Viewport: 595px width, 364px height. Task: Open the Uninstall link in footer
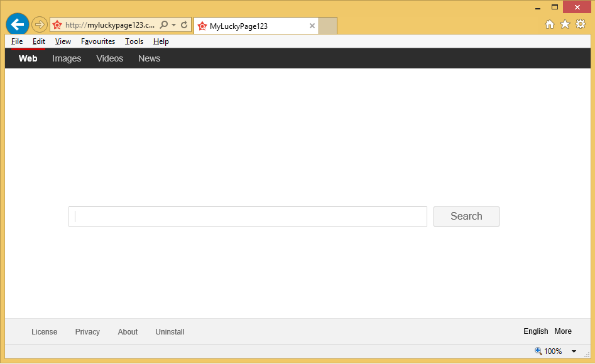[x=170, y=332]
